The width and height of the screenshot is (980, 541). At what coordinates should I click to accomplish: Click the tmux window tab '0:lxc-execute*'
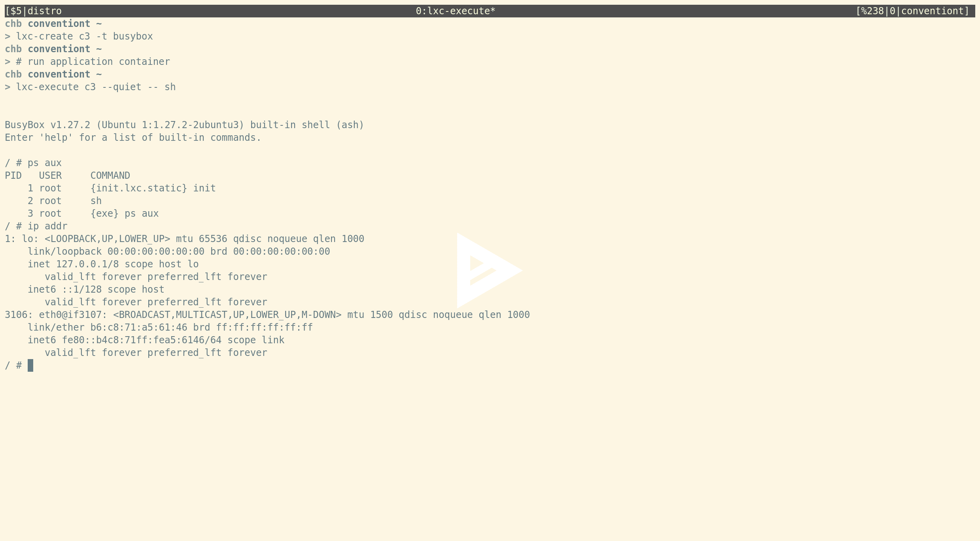click(x=456, y=11)
